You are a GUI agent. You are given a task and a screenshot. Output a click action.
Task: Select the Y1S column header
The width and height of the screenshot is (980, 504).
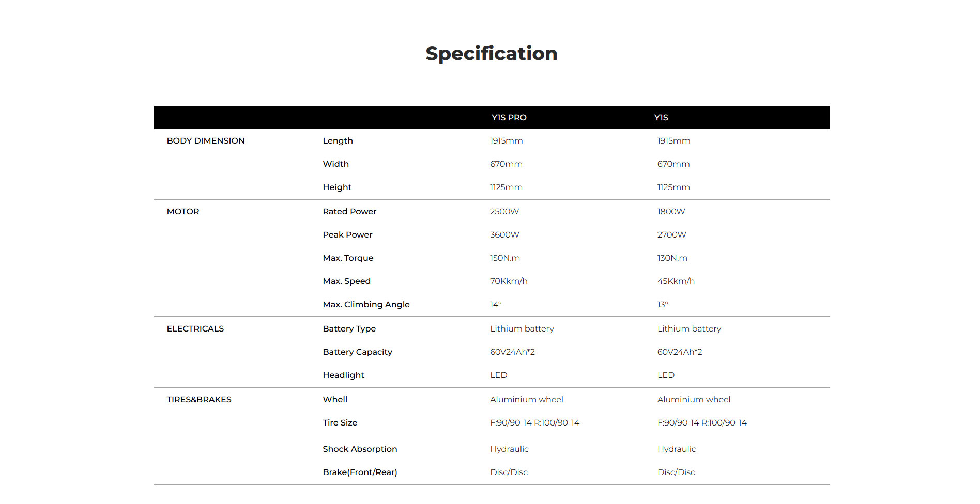(x=661, y=118)
